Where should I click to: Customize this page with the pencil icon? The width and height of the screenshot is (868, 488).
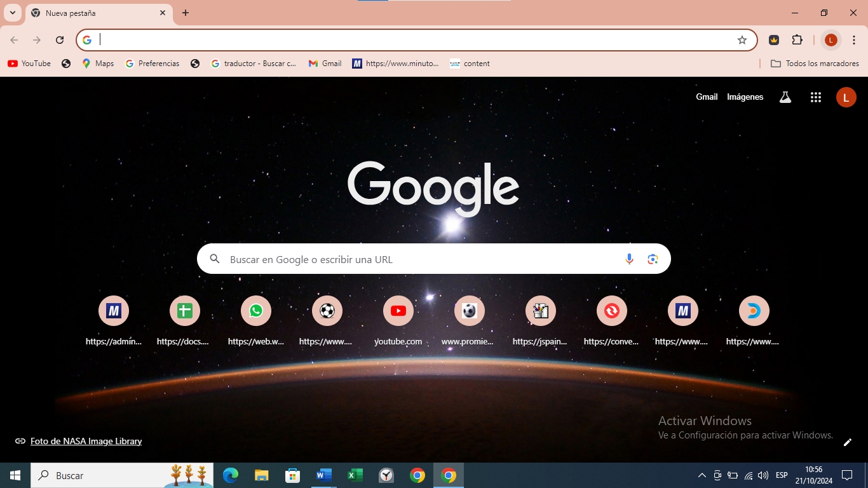pos(847,442)
